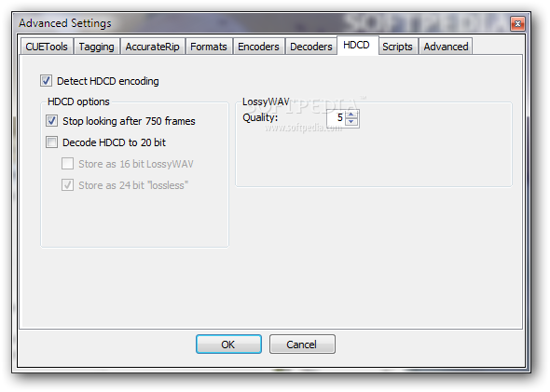
Task: Switch to the Scripts tab
Action: click(398, 47)
